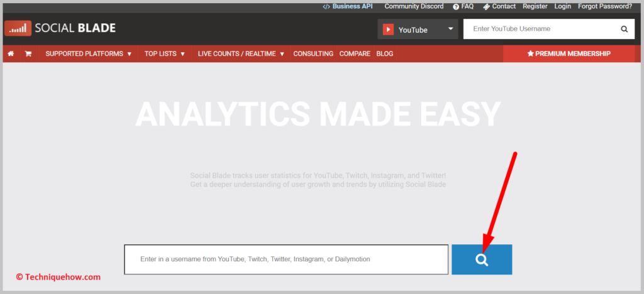Click the Register link
The width and height of the screenshot is (644, 294).
(x=535, y=6)
